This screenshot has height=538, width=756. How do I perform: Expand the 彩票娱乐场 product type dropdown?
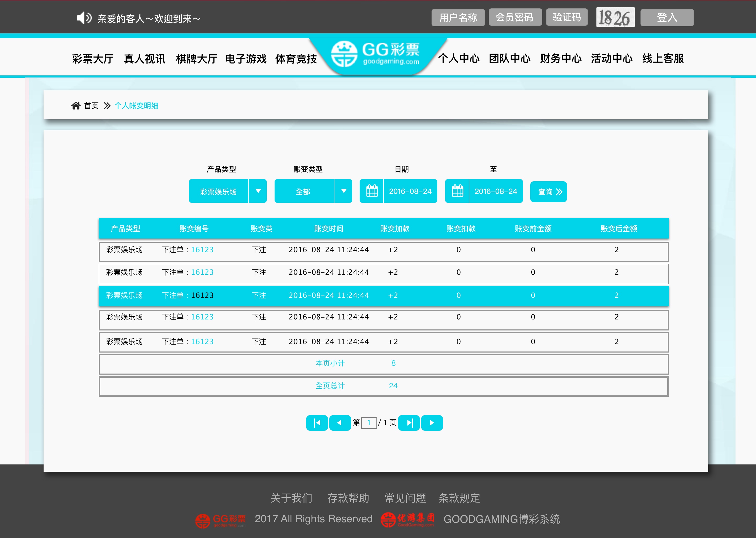(258, 191)
